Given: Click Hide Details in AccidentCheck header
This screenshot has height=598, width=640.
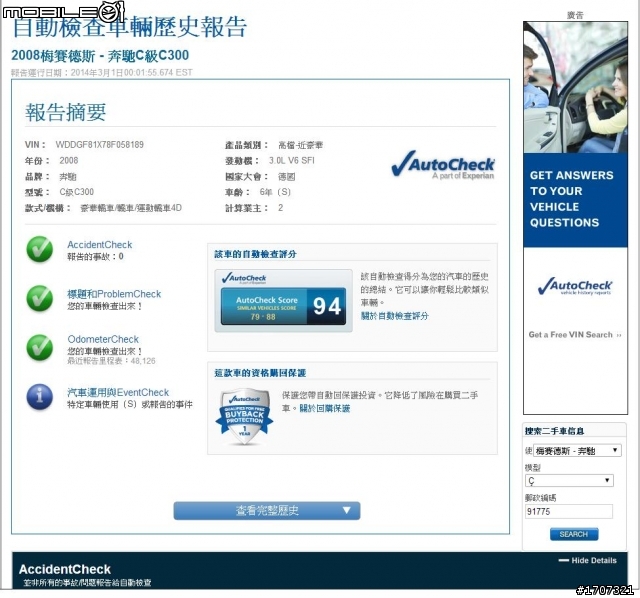Looking at the screenshot, I should (588, 560).
